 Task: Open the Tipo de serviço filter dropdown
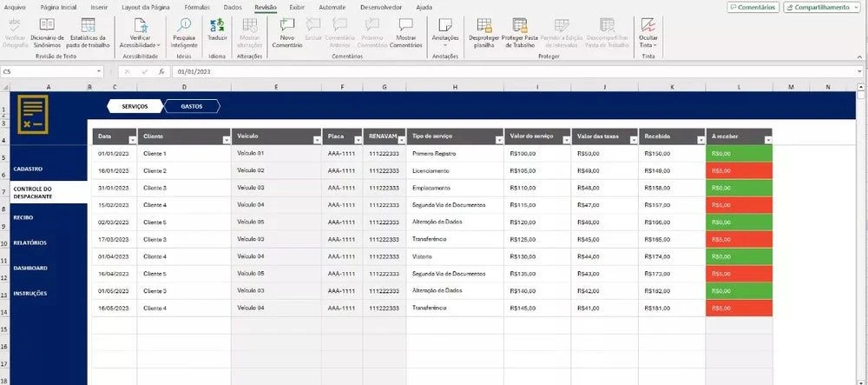tap(499, 140)
